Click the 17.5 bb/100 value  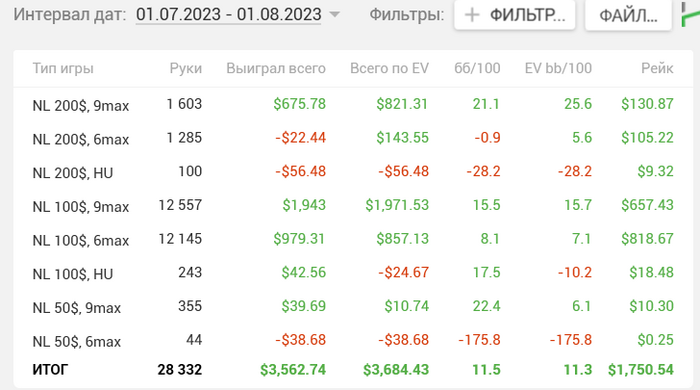coord(487,273)
